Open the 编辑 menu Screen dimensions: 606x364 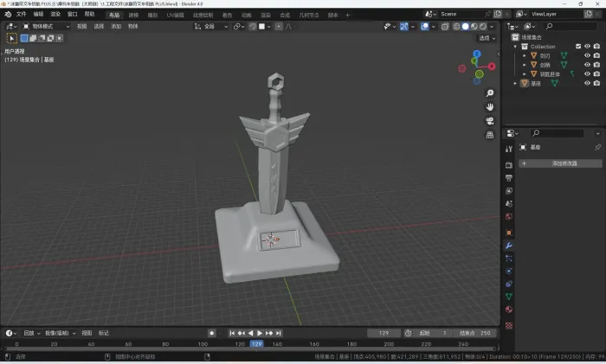coord(38,15)
